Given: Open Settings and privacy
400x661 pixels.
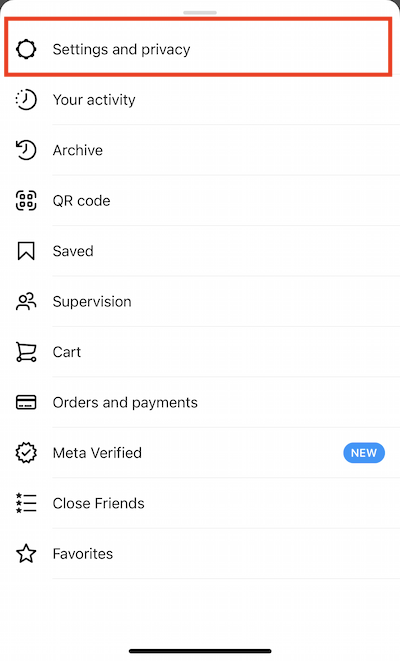Looking at the screenshot, I should point(198,47).
